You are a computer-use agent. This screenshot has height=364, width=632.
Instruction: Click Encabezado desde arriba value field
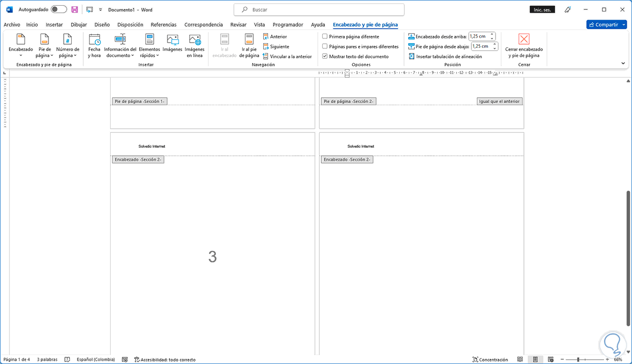click(x=479, y=36)
